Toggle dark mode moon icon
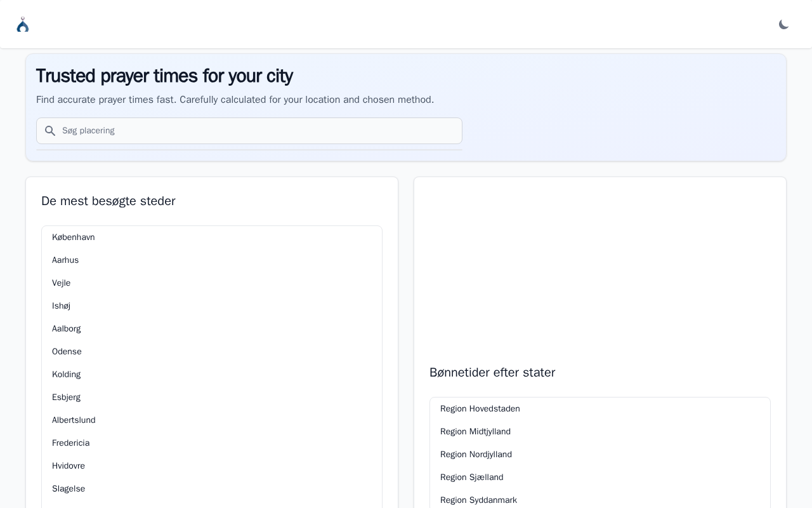This screenshot has width=812, height=508. [x=783, y=25]
